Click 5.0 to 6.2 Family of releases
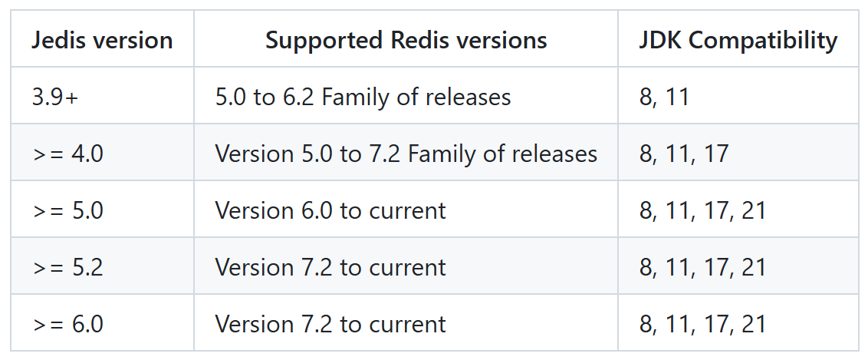The image size is (868, 360). tap(363, 97)
